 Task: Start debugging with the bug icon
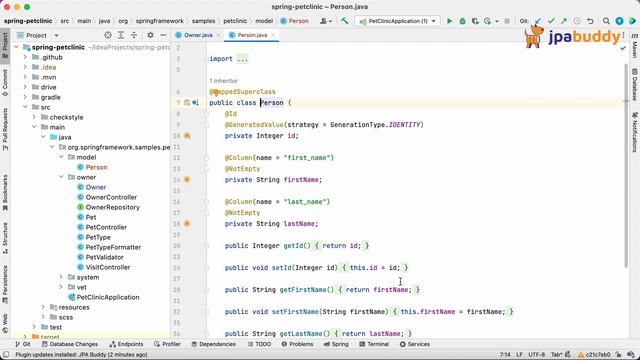point(462,21)
